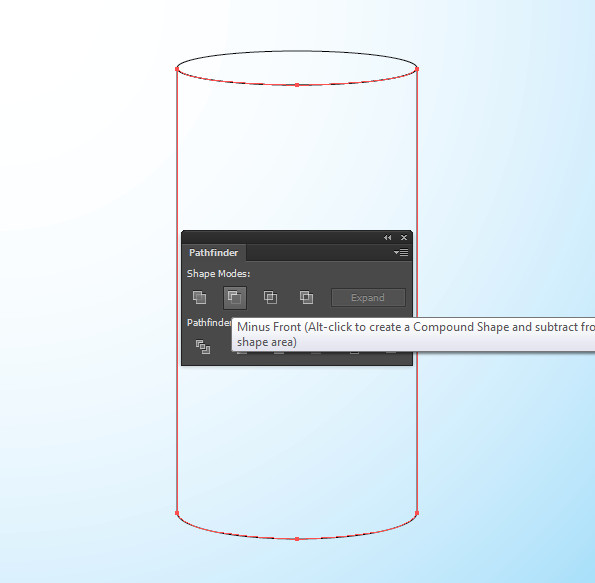Select the bottom-left anchor point of cylinder
The image size is (595, 583).
(177, 513)
